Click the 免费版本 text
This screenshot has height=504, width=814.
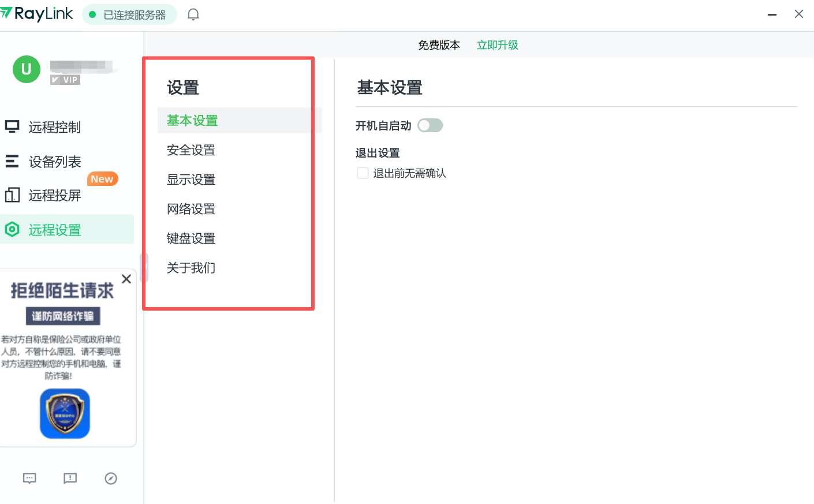[439, 45]
